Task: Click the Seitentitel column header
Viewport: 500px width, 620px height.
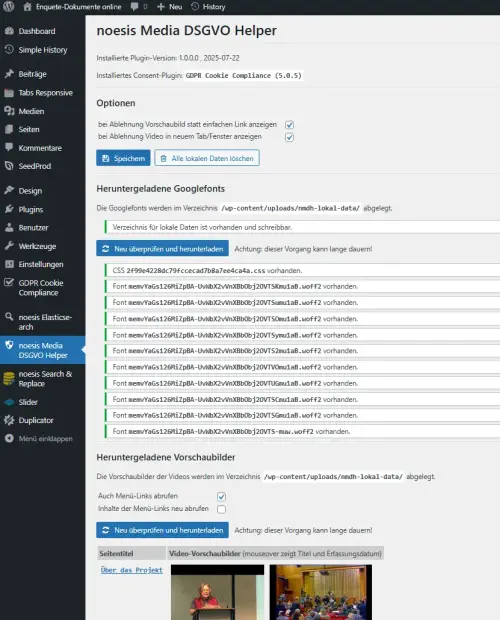Action: [132, 553]
